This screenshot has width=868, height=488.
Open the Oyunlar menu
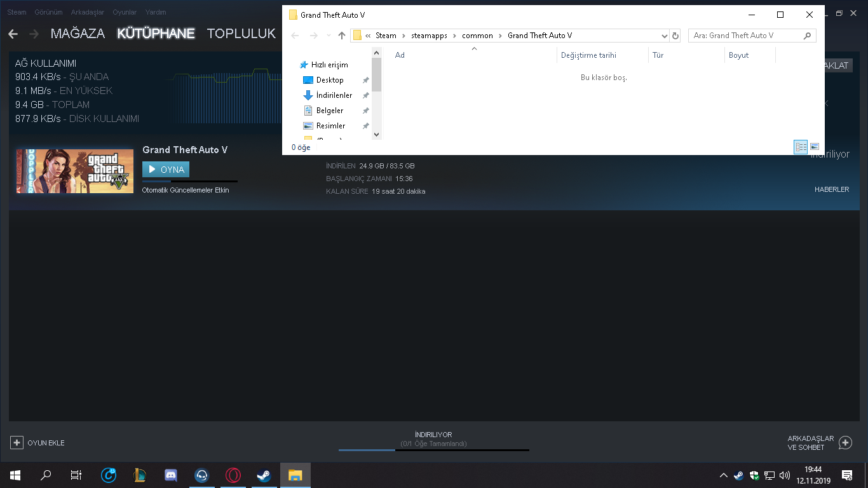click(125, 12)
